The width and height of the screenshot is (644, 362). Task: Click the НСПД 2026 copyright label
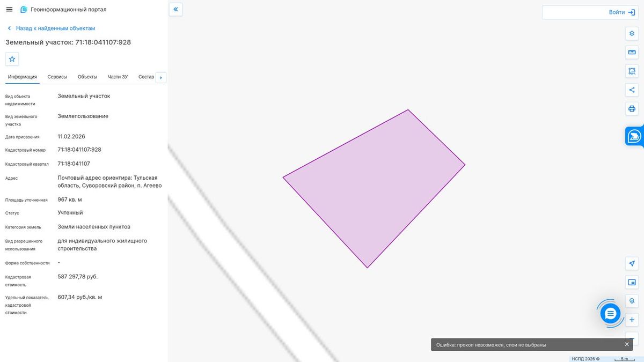click(x=586, y=359)
